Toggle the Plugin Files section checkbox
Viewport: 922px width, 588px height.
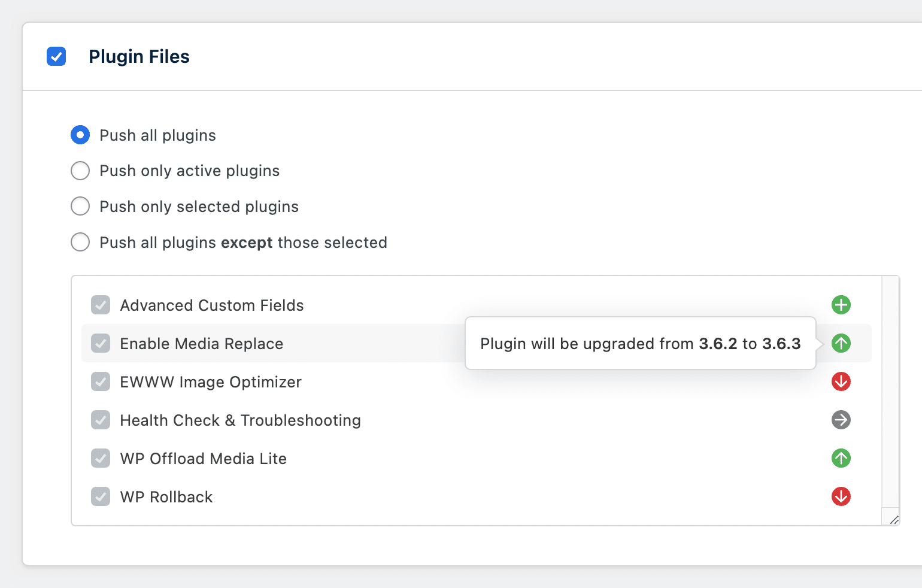(x=56, y=56)
